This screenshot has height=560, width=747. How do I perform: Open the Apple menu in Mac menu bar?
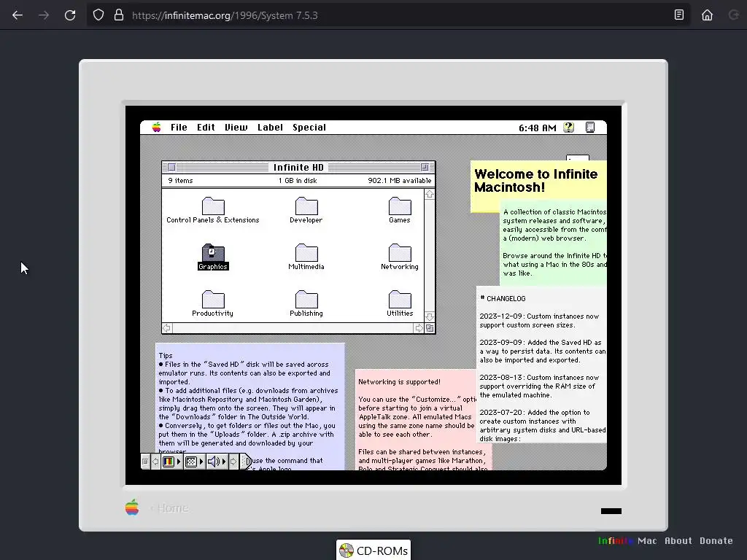pyautogui.click(x=156, y=127)
